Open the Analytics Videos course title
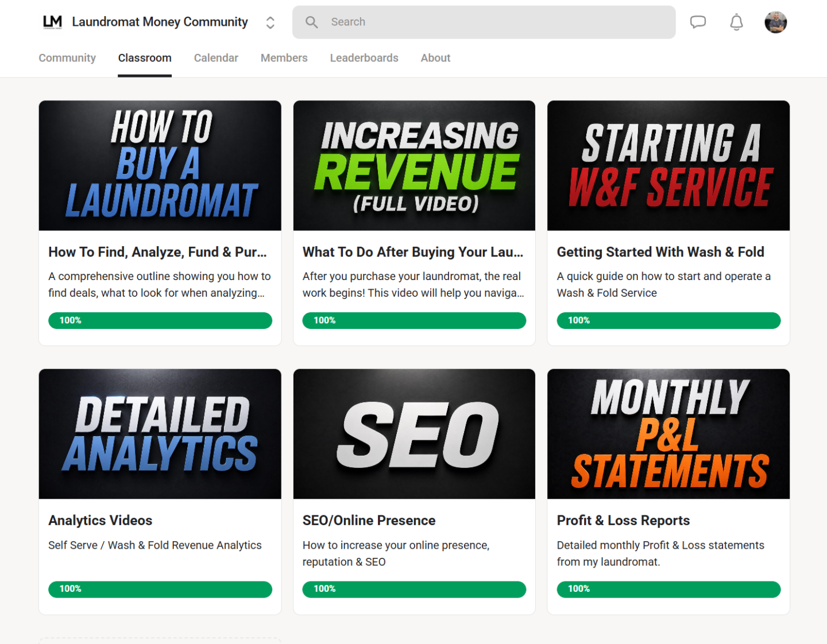The width and height of the screenshot is (827, 644). click(101, 521)
